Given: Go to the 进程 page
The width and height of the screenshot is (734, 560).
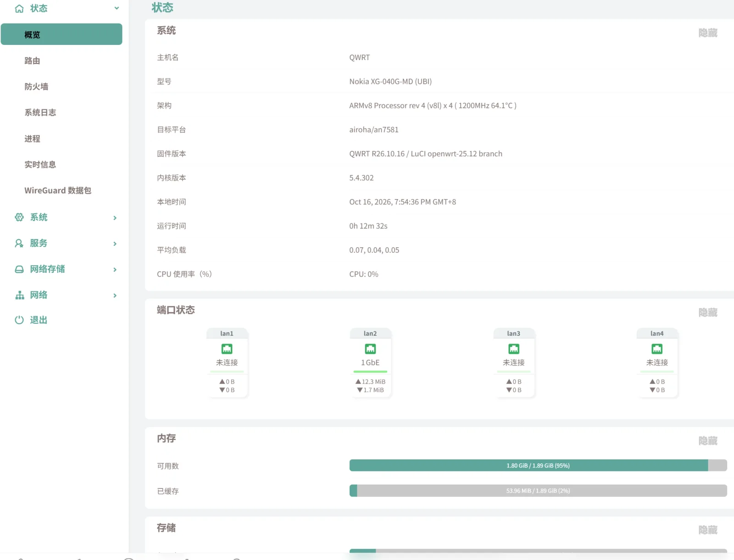Looking at the screenshot, I should tap(32, 139).
